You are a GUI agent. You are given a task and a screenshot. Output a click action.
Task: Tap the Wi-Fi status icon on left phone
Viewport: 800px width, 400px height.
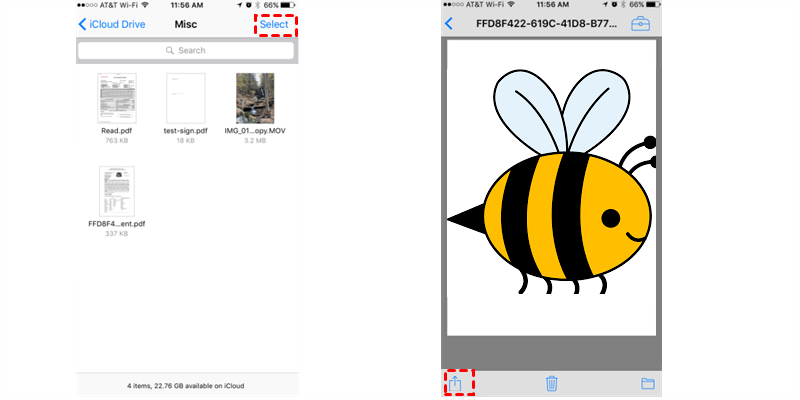click(x=145, y=5)
